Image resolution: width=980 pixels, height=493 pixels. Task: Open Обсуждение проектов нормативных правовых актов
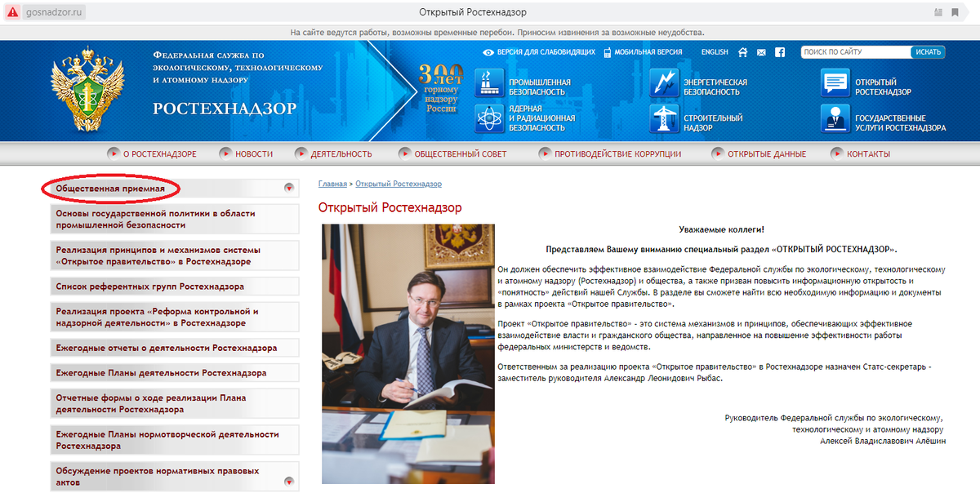pos(175,477)
